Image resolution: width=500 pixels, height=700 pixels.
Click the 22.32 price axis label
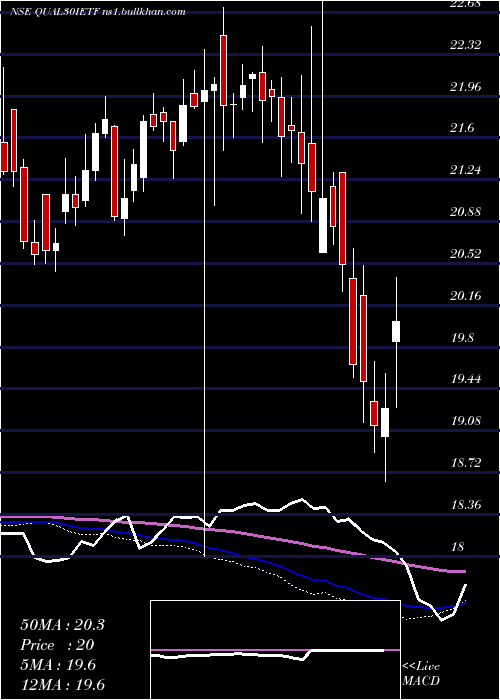click(x=465, y=45)
